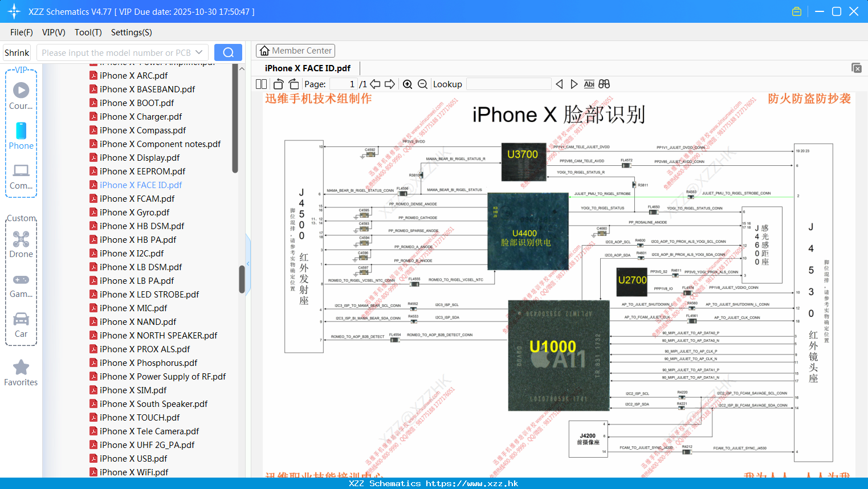
Task: Open the Settings(S) menu
Action: [132, 32]
